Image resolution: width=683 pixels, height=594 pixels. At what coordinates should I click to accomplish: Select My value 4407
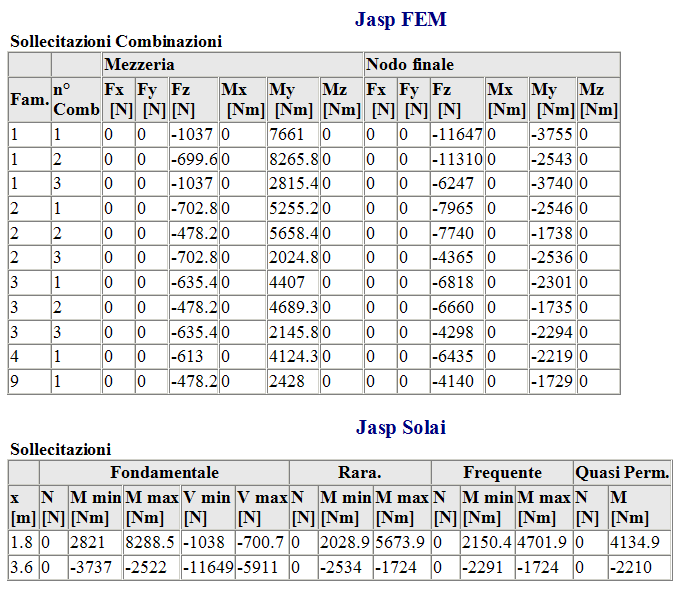[x=286, y=282]
